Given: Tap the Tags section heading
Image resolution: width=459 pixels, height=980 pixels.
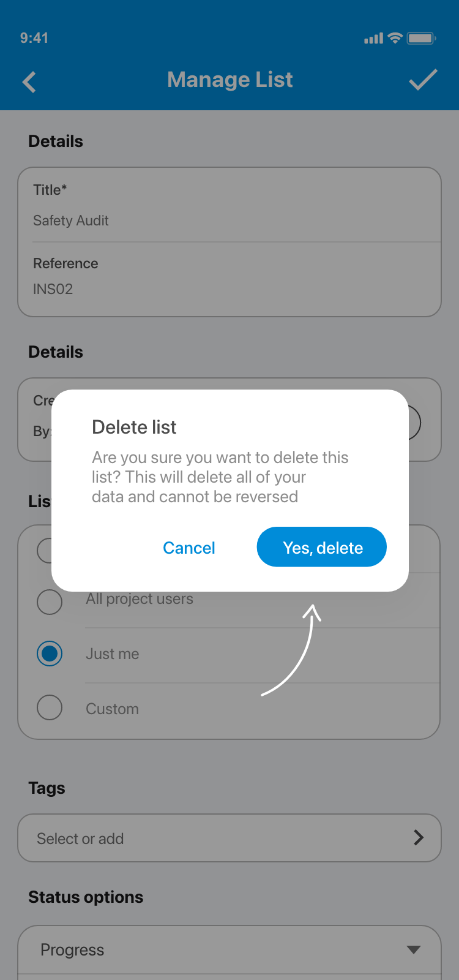Looking at the screenshot, I should coord(47,788).
